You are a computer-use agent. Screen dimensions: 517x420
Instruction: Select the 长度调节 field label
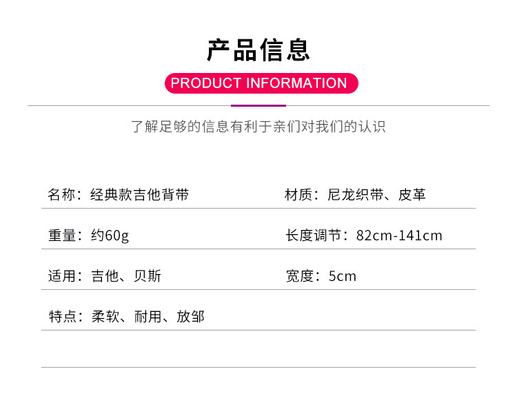pyautogui.click(x=314, y=235)
